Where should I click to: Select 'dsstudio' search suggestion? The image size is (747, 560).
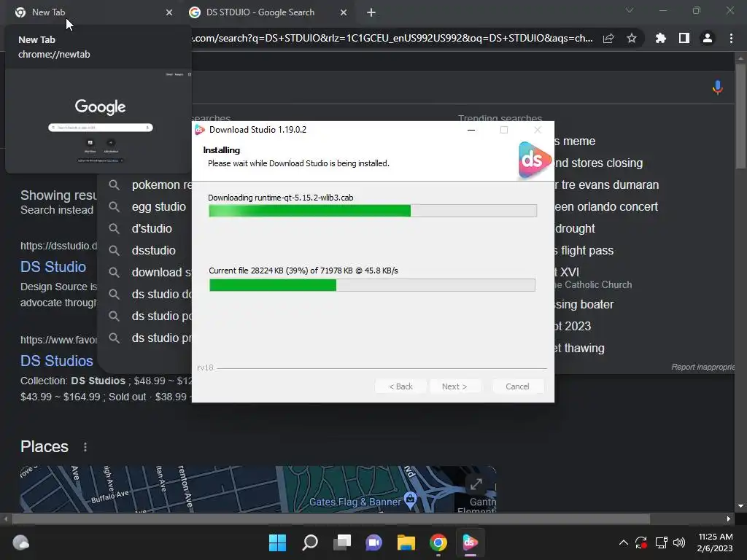[x=153, y=251]
